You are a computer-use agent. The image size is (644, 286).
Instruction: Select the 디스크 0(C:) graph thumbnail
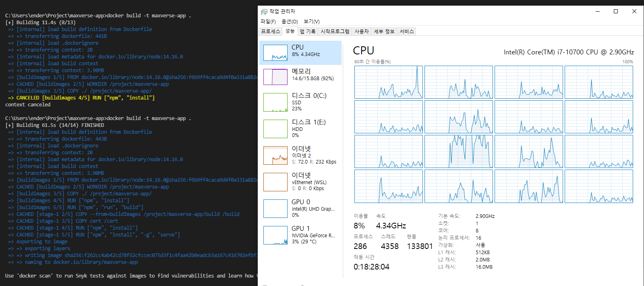click(x=275, y=102)
